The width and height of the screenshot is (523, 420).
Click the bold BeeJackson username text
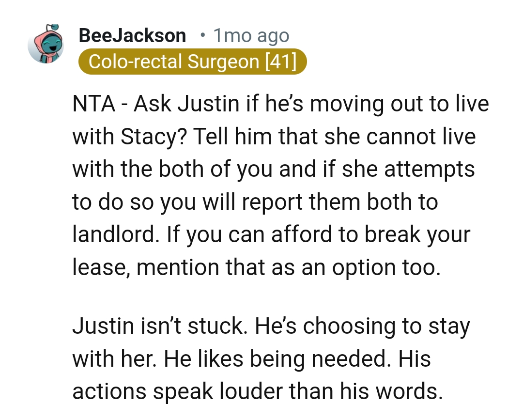pos(132,35)
